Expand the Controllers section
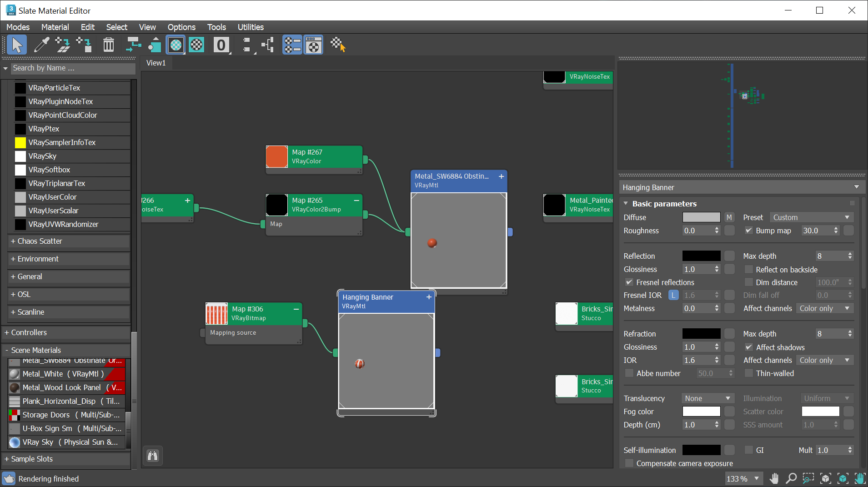 (66, 332)
